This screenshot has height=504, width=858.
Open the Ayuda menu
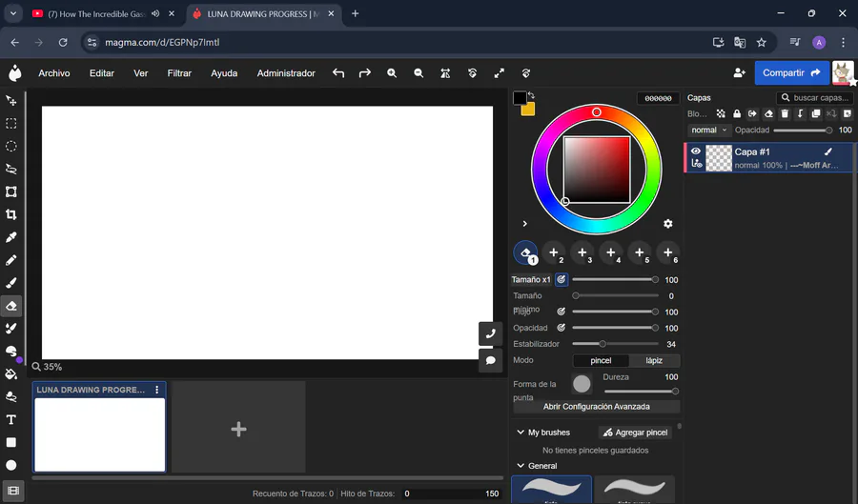coord(224,73)
